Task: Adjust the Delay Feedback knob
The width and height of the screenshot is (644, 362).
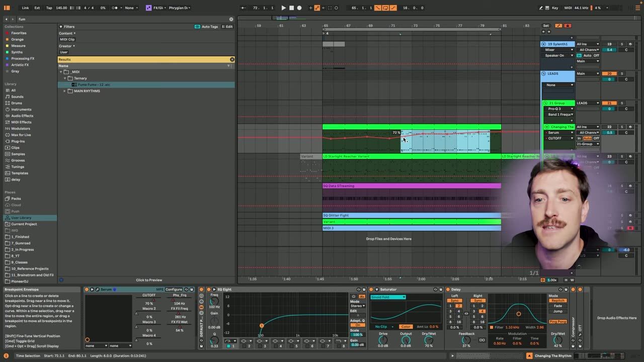Action: (466, 340)
